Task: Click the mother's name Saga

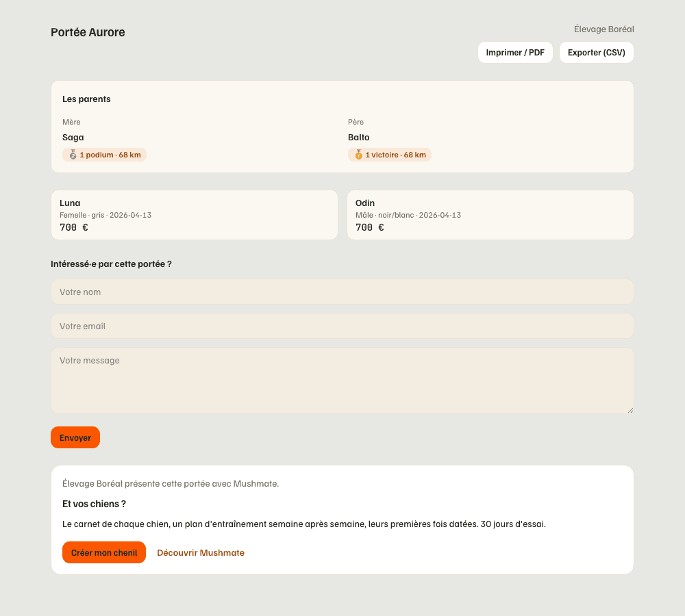Action: coord(73,137)
